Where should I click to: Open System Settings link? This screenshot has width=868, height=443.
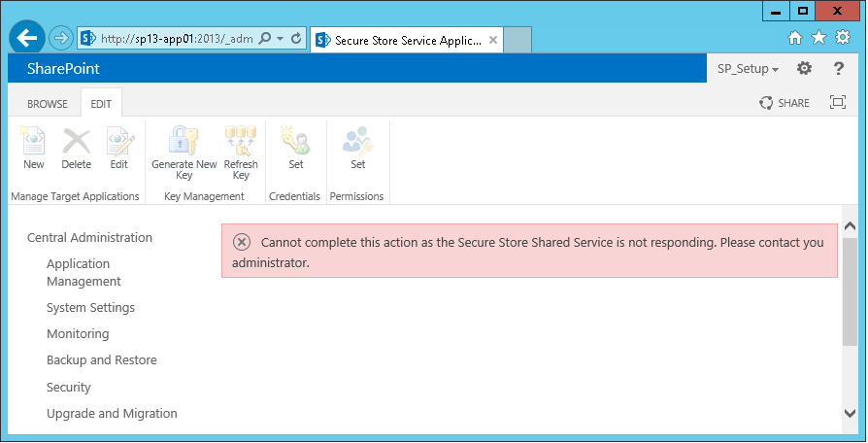click(x=91, y=308)
